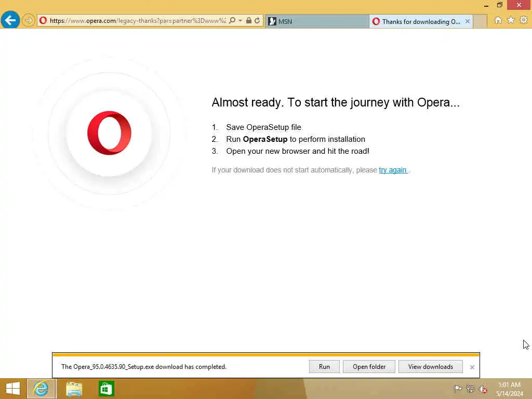Click 'Open your new browser' step text

[x=298, y=151]
